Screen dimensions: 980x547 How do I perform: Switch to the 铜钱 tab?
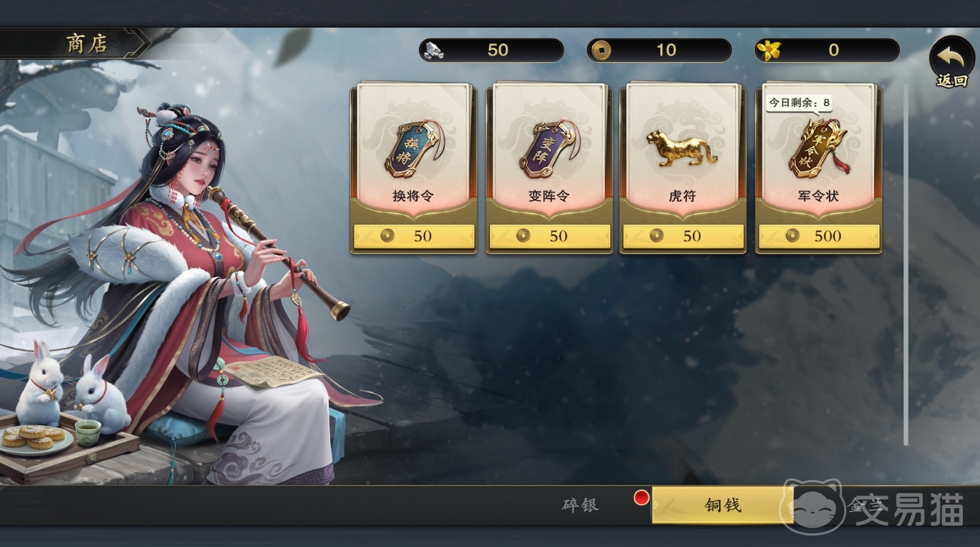coord(722,505)
